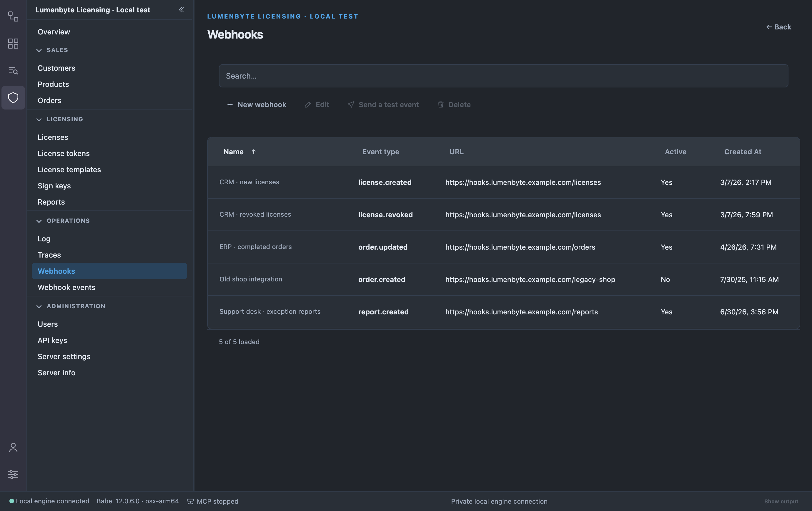
Task: Toggle sort arrow beside Name column
Action: (254, 151)
